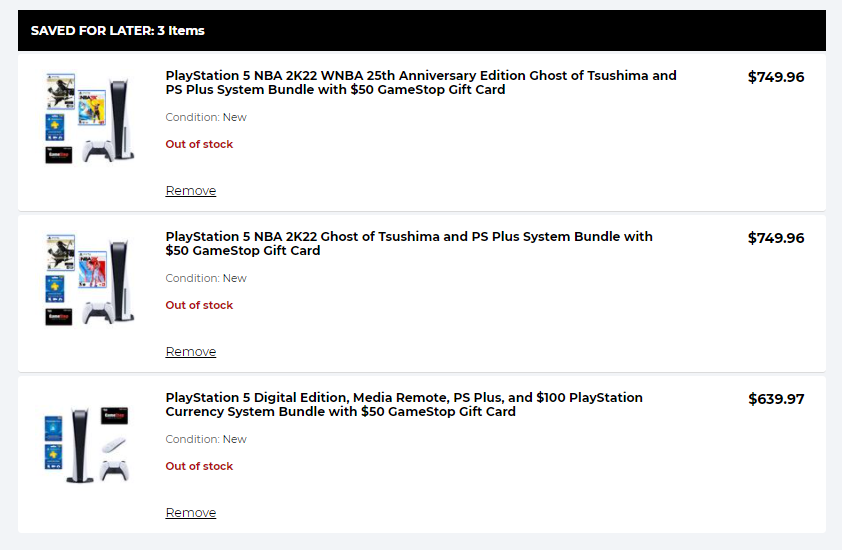This screenshot has height=550, width=842.
Task: Remove the second PlayStation 5 NBA 2K22 bundle
Action: click(190, 352)
